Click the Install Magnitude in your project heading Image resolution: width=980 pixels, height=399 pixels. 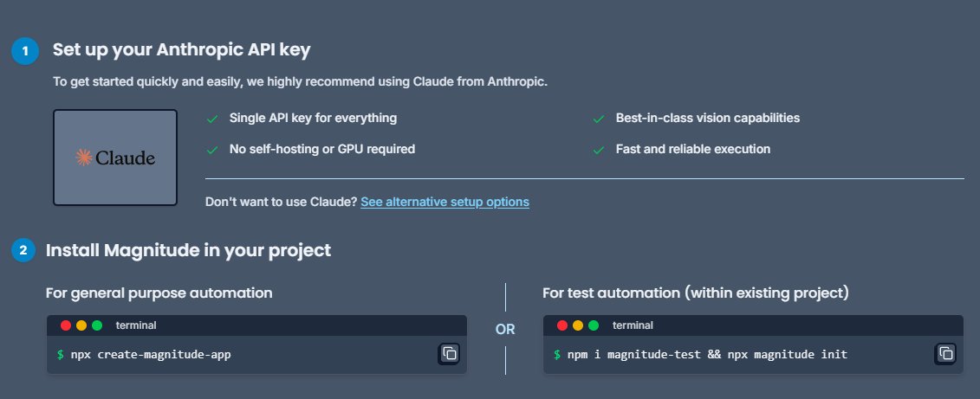pos(188,251)
